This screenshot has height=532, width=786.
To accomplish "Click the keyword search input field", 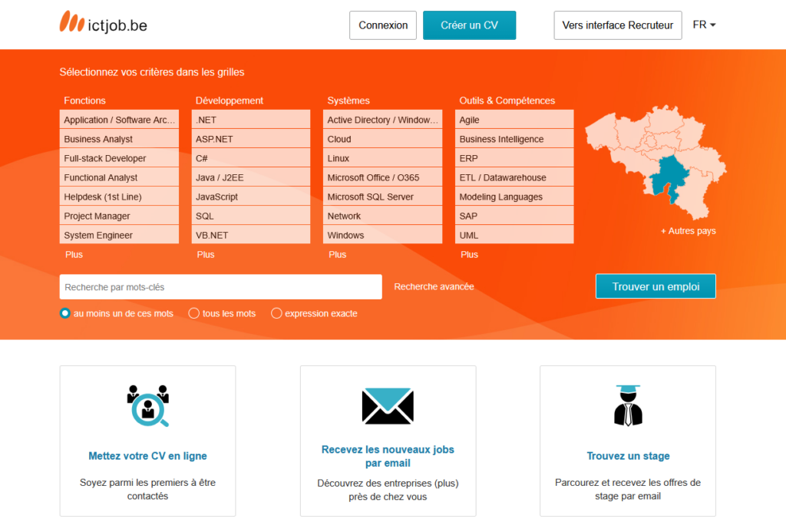I will click(220, 287).
